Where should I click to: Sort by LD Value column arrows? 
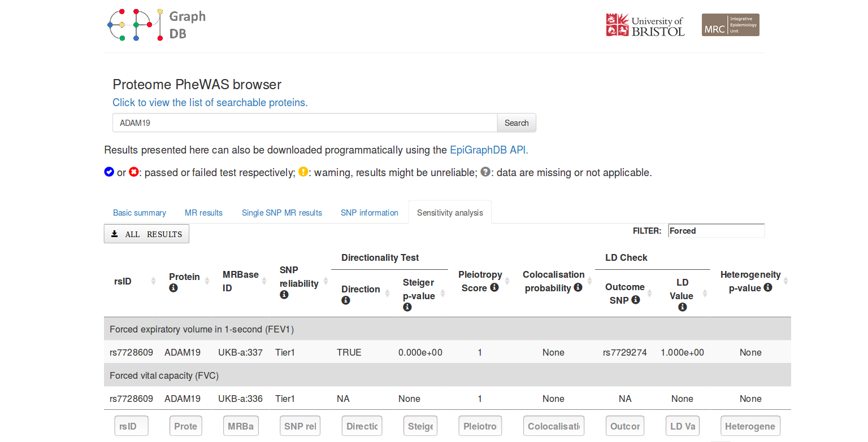tap(705, 294)
